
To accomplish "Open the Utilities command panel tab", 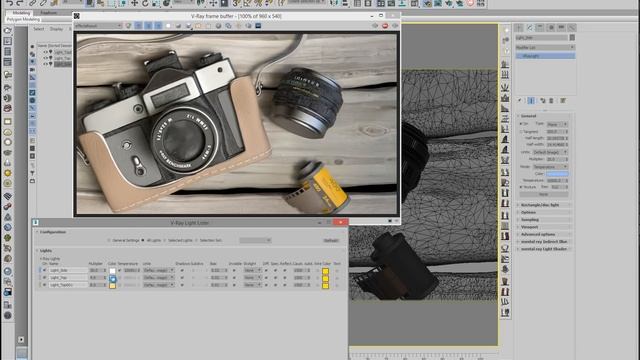I will (572, 27).
